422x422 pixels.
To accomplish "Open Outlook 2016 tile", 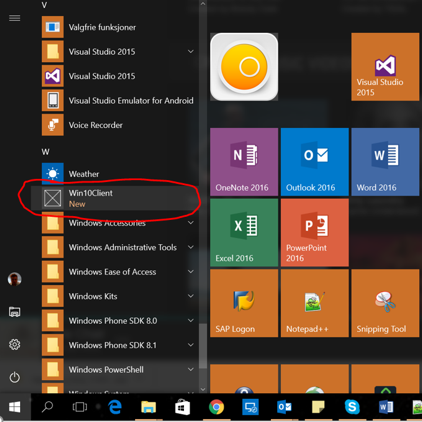I will point(315,162).
